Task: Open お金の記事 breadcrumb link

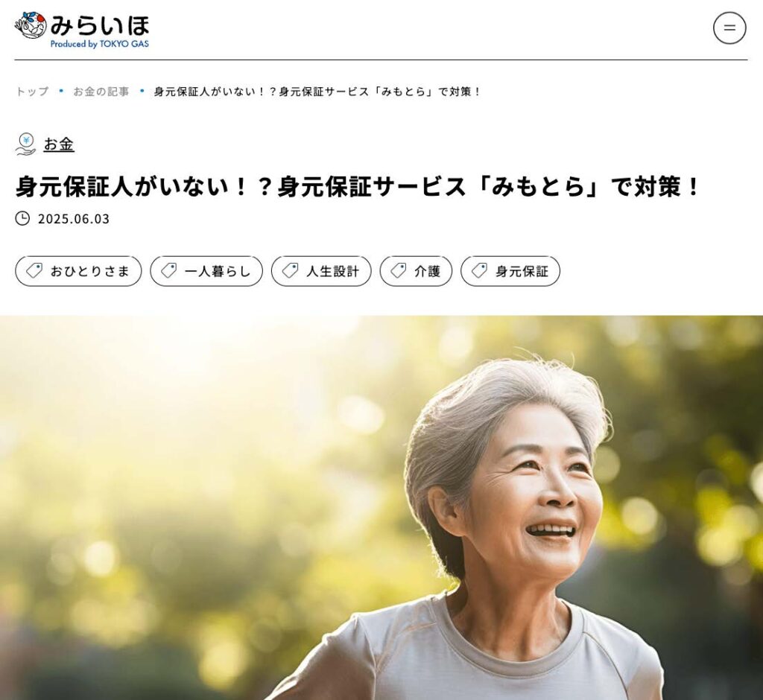Action: 101,92
